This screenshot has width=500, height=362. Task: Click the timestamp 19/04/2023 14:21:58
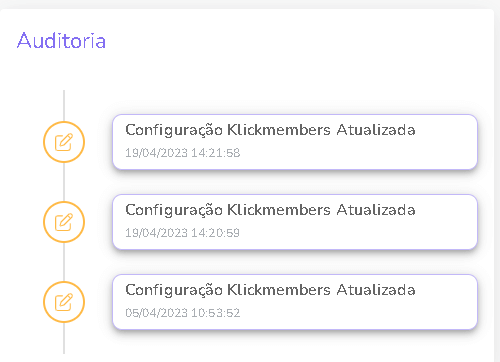pos(183,153)
